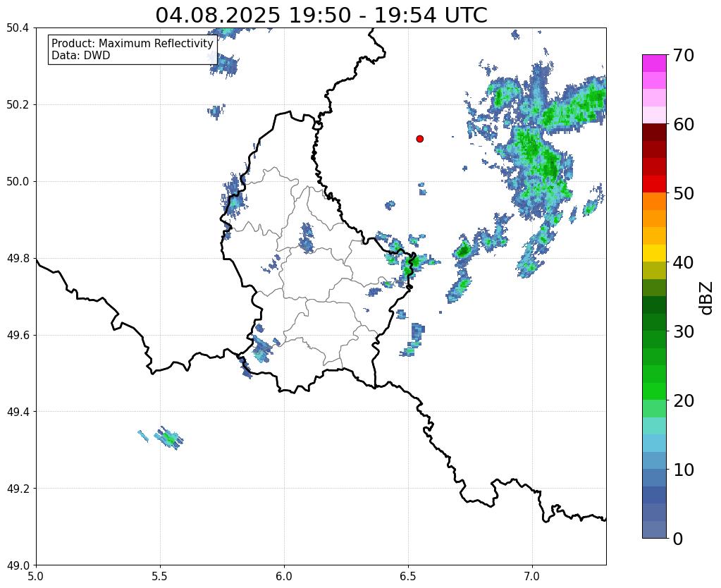Click the colorbar tick label 60
The height and width of the screenshot is (588, 721).
tap(684, 124)
